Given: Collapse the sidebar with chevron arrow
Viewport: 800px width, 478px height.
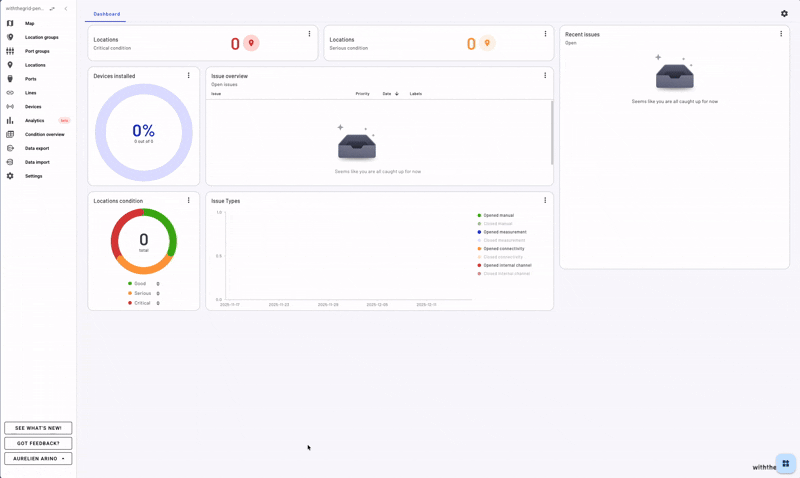Looking at the screenshot, I should point(66,9).
